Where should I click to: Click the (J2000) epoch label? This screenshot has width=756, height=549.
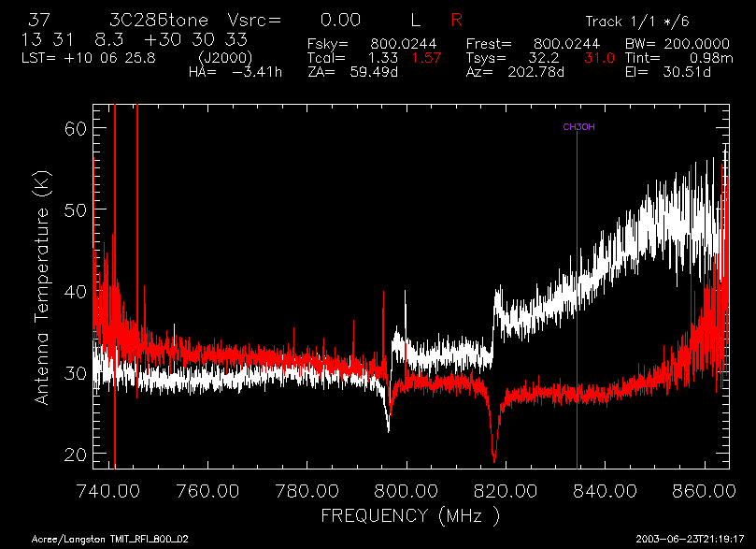tap(225, 58)
